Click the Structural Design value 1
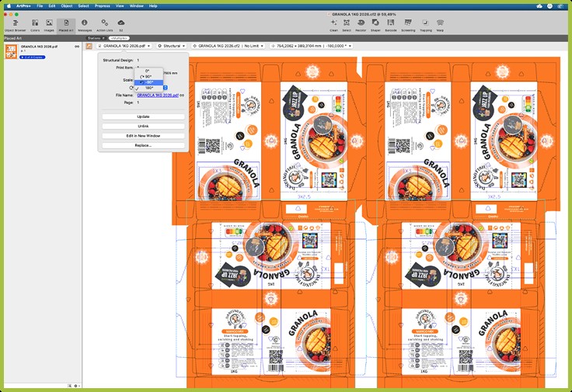 pyautogui.click(x=138, y=60)
